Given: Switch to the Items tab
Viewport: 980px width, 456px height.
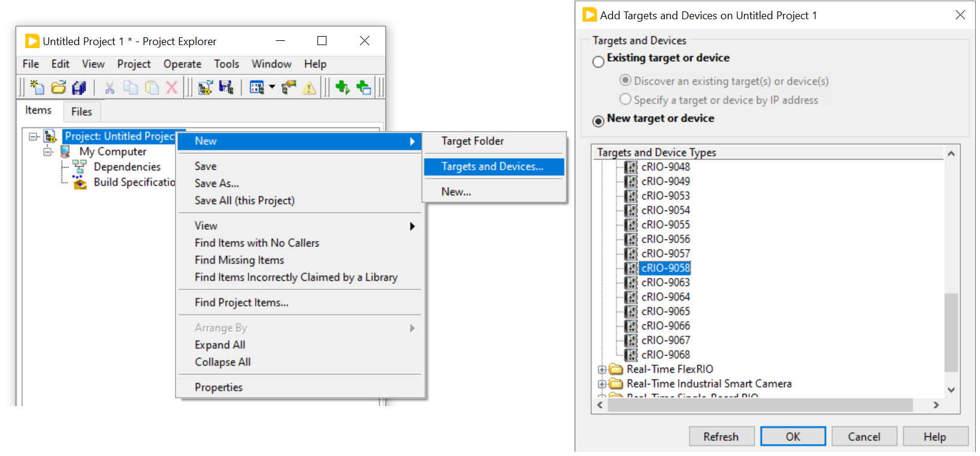Looking at the screenshot, I should 38,110.
